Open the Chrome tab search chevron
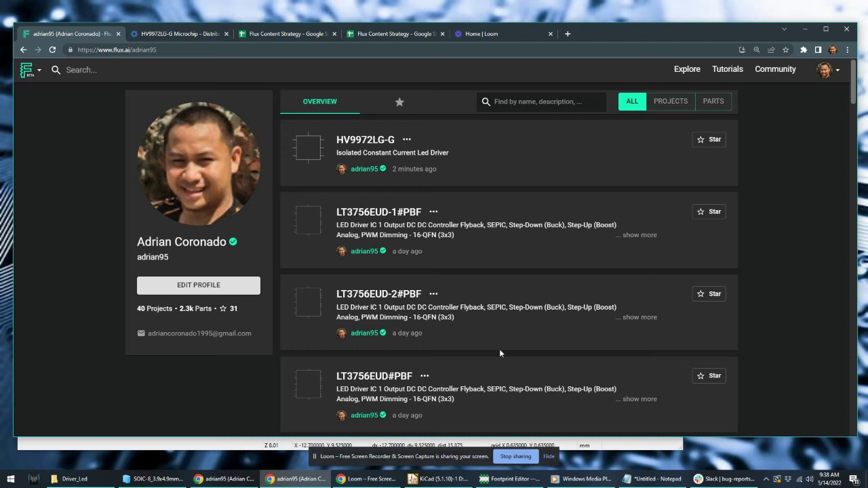 point(784,29)
